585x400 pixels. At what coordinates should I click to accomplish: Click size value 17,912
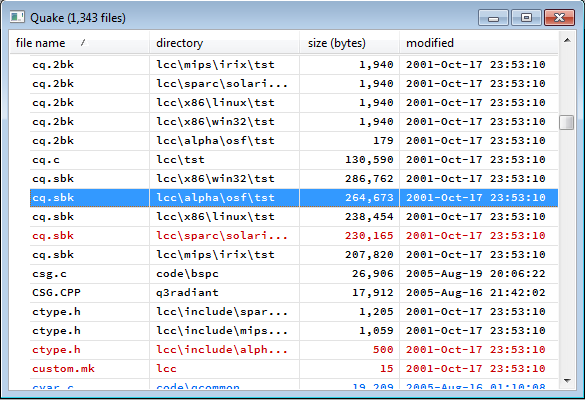click(373, 293)
